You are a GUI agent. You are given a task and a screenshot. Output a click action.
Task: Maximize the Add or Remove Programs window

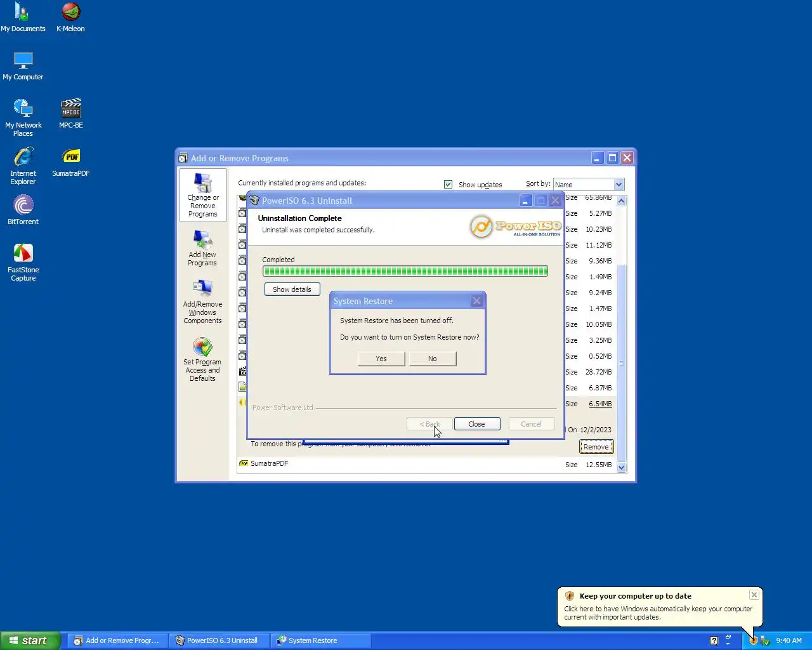point(612,158)
